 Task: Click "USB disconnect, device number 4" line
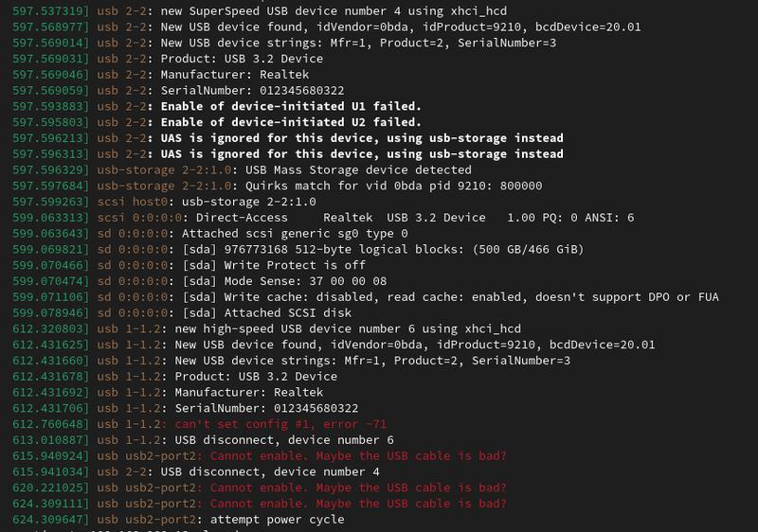270,471
